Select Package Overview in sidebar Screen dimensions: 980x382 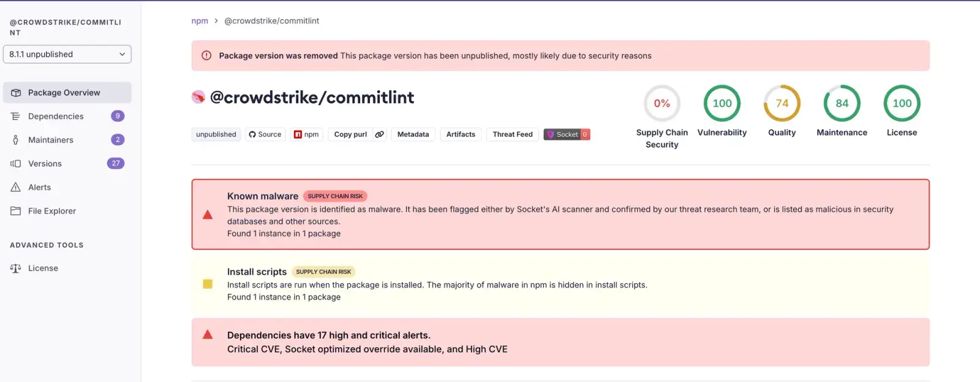tap(67, 93)
